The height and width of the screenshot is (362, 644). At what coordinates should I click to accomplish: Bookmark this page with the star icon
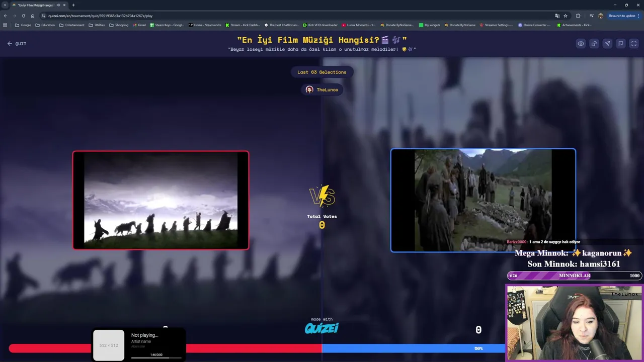[x=566, y=16]
